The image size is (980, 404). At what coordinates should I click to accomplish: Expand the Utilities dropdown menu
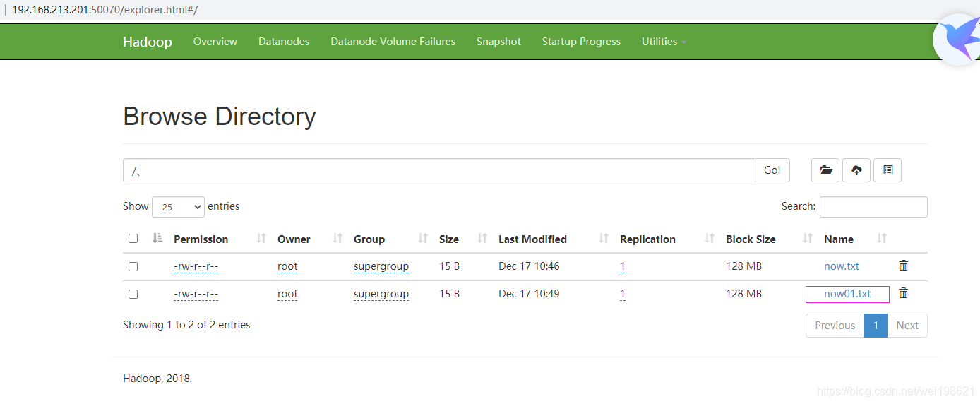tap(664, 42)
